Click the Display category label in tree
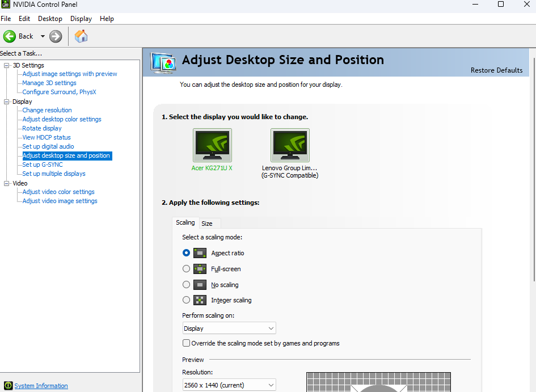This screenshot has width=536, height=392. tap(22, 102)
